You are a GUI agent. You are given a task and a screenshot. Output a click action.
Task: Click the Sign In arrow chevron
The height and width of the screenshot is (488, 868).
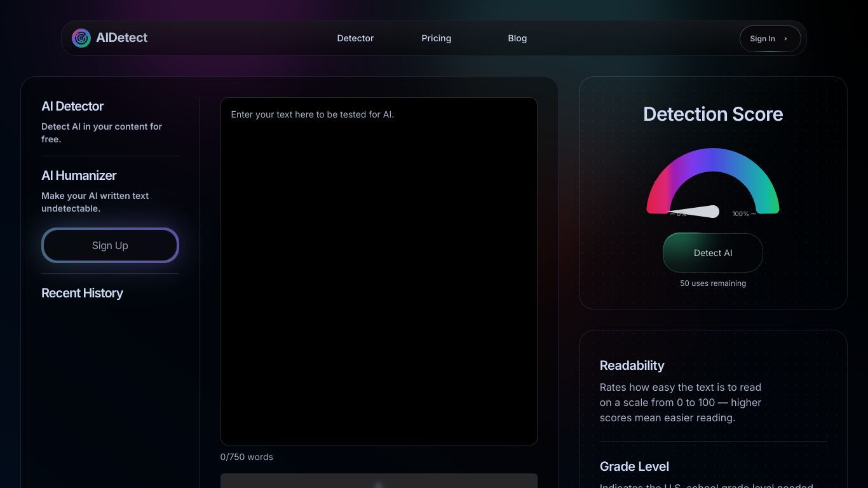pyautogui.click(x=785, y=39)
